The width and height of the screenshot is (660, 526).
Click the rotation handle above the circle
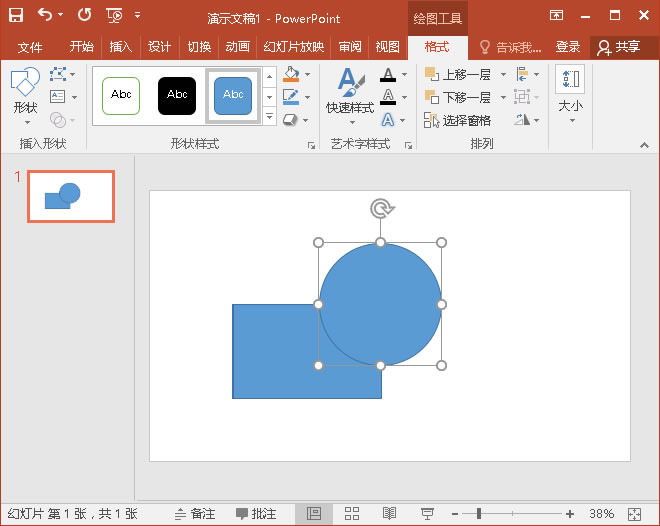(380, 208)
